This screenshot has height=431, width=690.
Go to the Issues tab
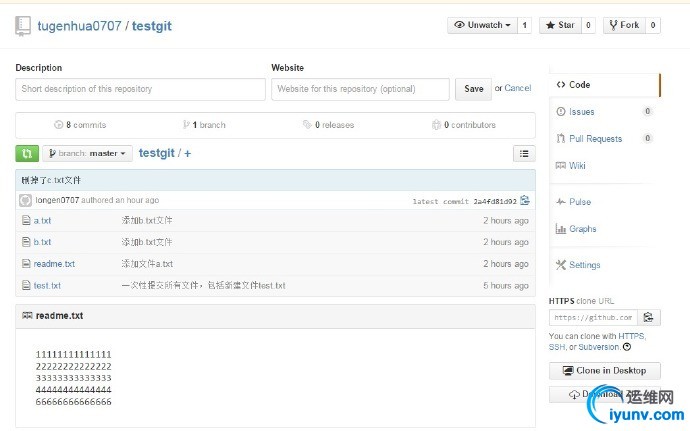pyautogui.click(x=581, y=112)
